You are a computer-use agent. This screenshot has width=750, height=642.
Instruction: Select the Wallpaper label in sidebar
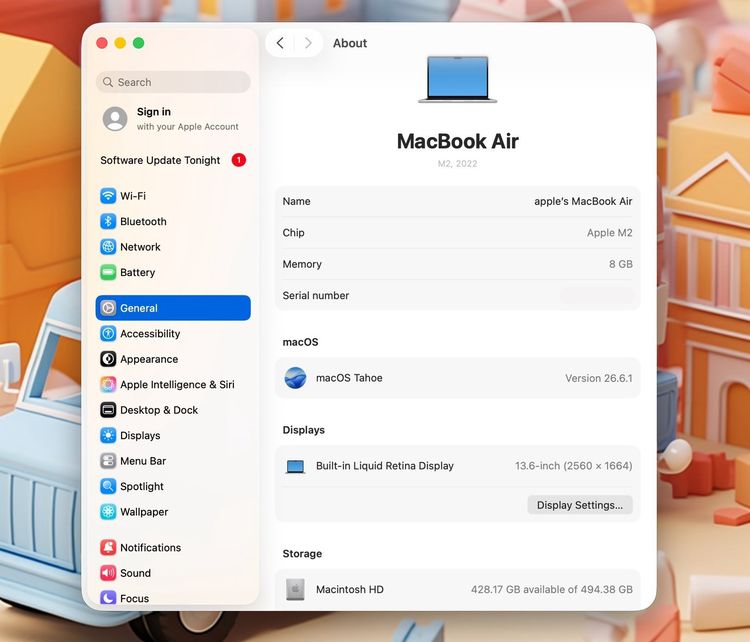coord(144,512)
